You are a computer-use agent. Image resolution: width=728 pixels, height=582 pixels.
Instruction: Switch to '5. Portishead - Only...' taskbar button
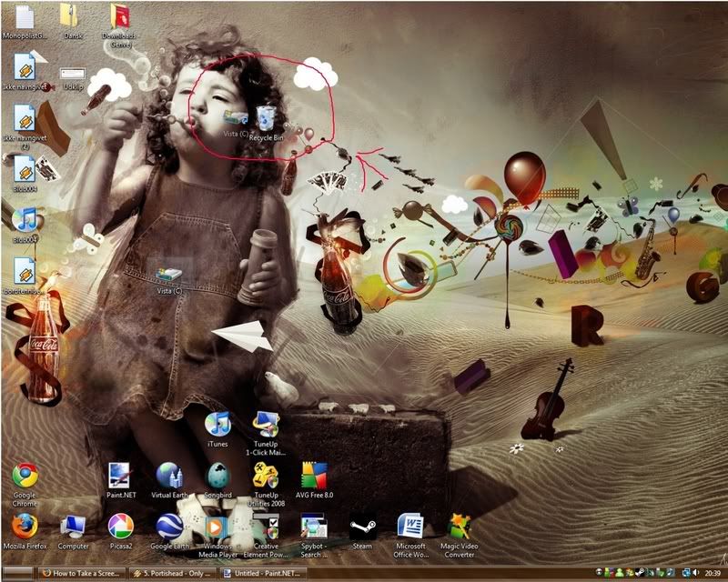click(173, 573)
